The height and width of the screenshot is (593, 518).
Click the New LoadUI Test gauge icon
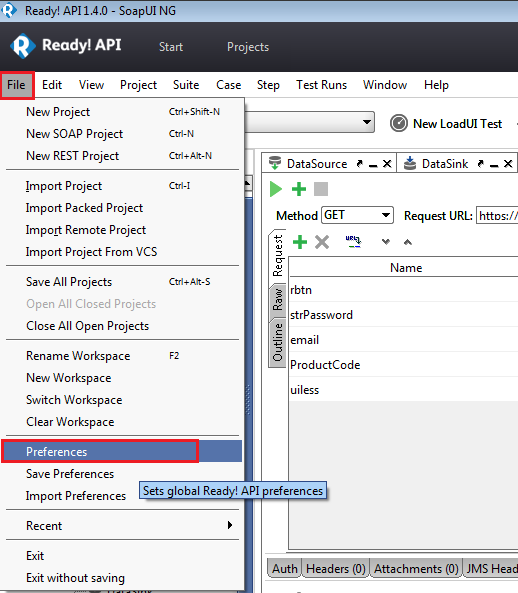point(399,123)
